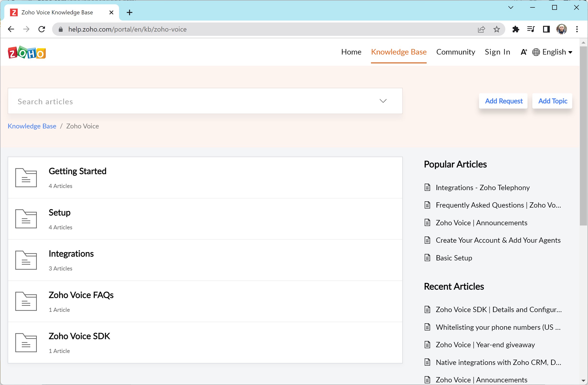Expand the breadcrumb Knowledge Base link
588x385 pixels.
click(32, 126)
